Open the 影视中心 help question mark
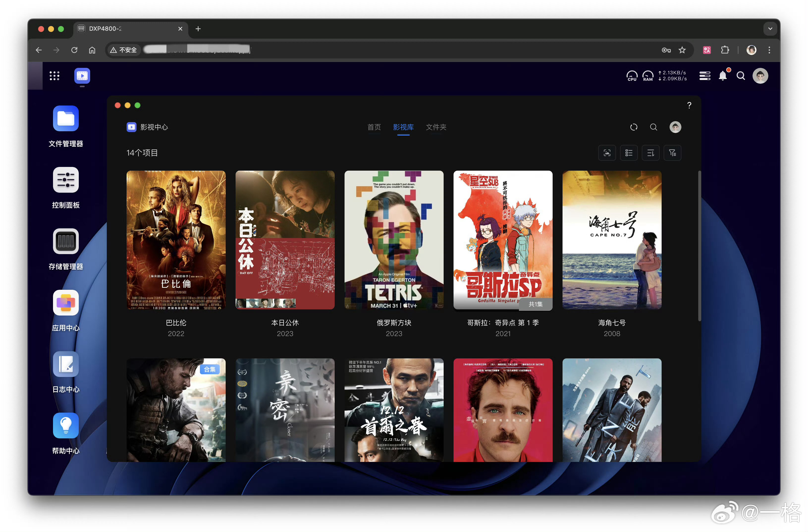The height and width of the screenshot is (532, 808). coord(689,105)
